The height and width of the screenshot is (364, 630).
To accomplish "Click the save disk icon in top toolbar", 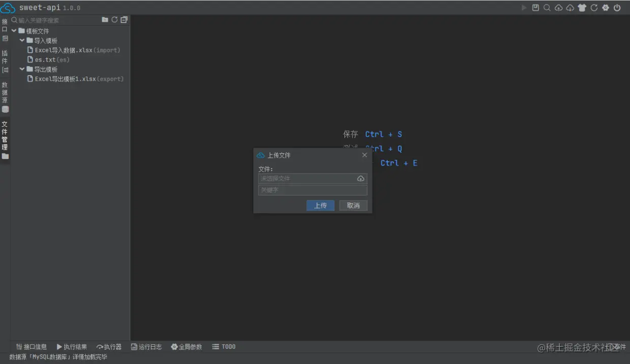I will pyautogui.click(x=535, y=8).
